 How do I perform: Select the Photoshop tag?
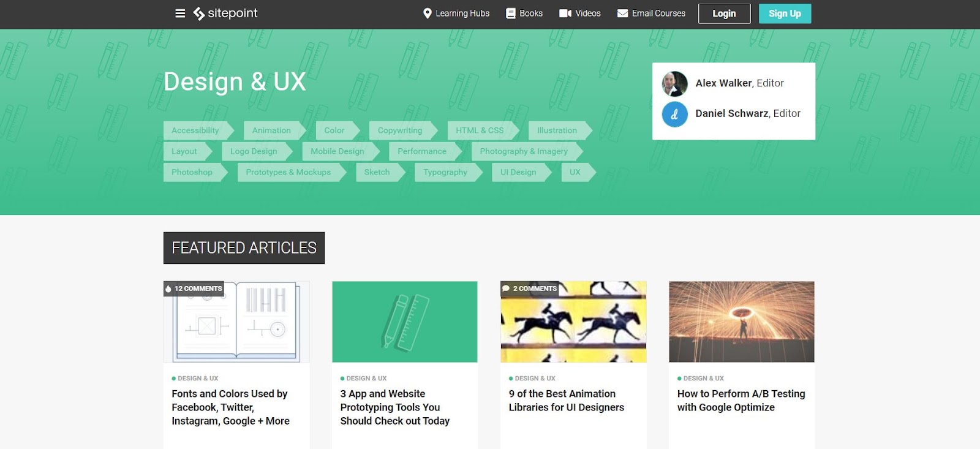click(195, 172)
